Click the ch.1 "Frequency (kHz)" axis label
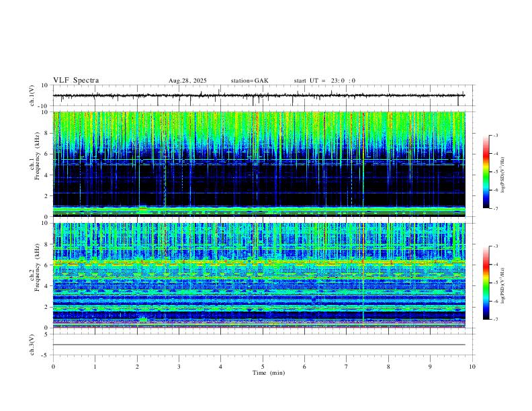The image size is (532, 411). (38, 156)
